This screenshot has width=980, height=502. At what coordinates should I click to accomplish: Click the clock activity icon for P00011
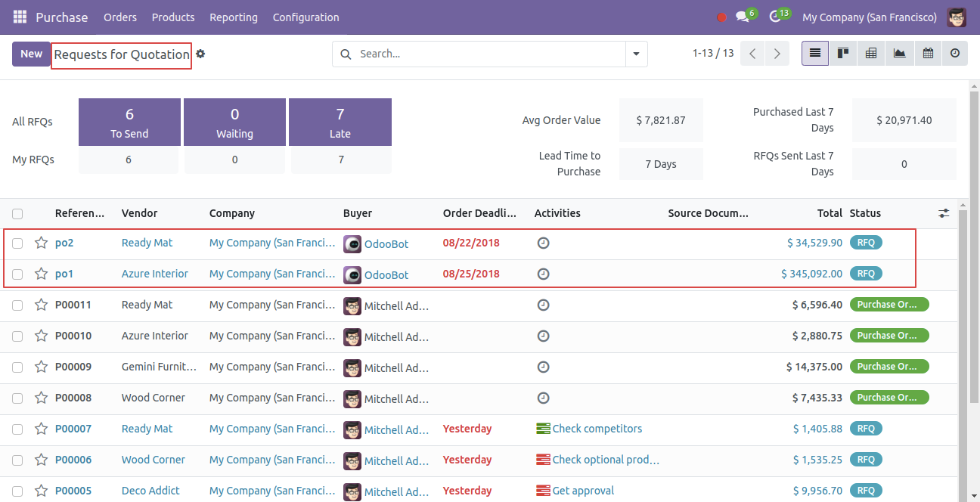543,305
